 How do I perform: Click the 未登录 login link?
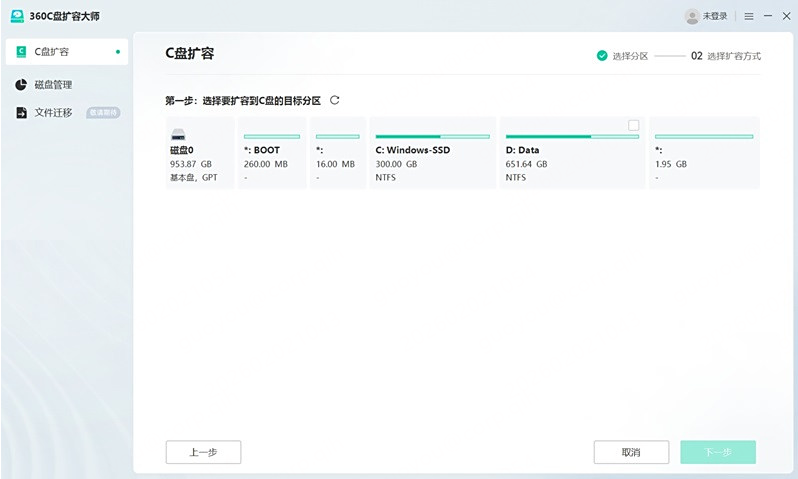(715, 16)
